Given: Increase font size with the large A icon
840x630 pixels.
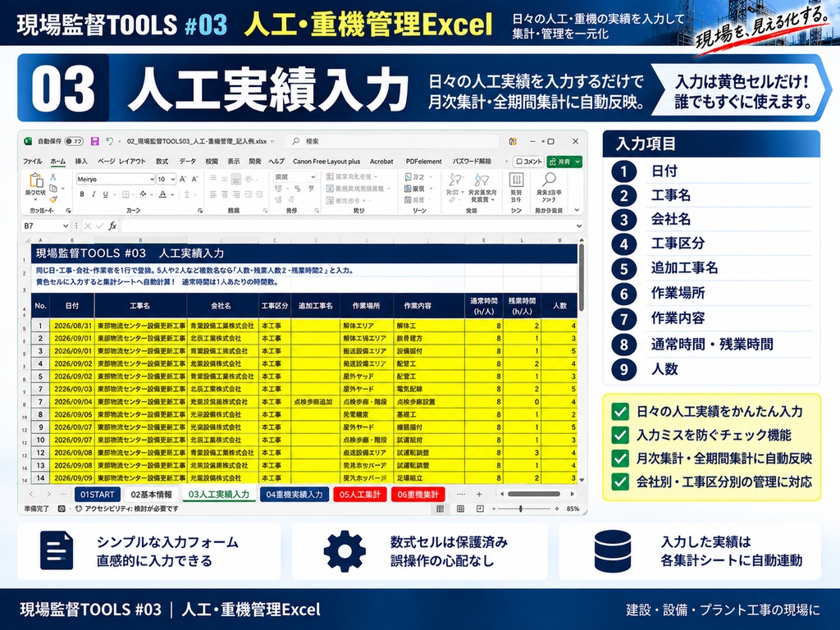Looking at the screenshot, I should tap(183, 179).
